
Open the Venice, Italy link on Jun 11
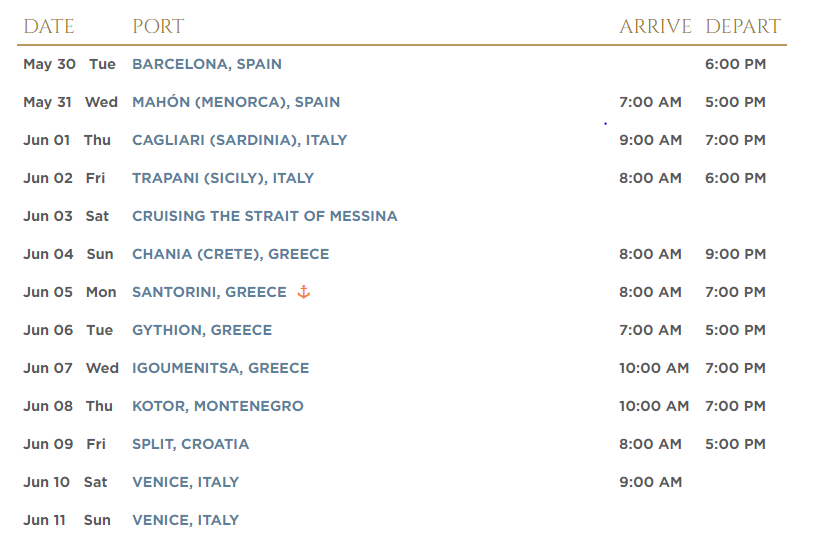coord(185,520)
